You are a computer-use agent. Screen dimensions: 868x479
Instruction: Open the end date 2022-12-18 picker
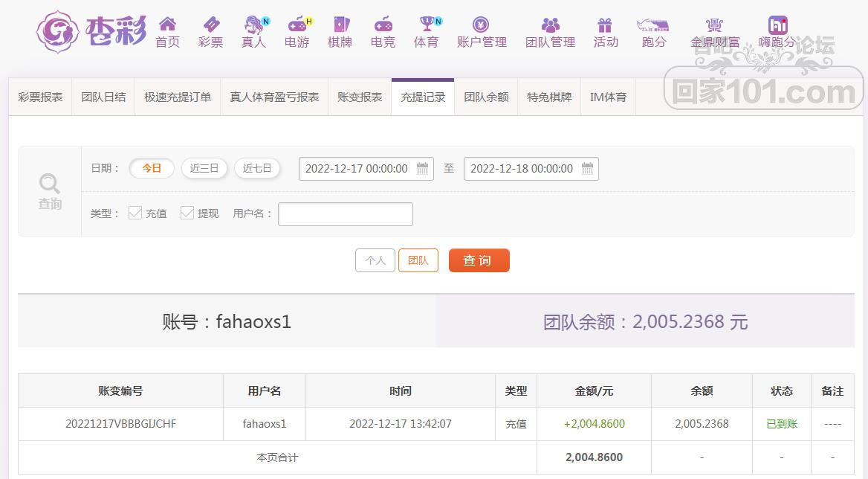[x=531, y=169]
